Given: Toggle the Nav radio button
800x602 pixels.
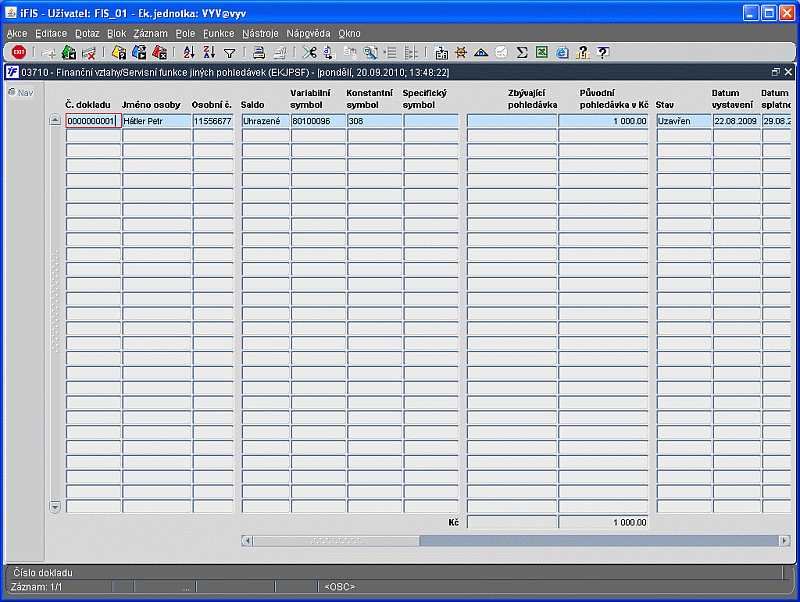Looking at the screenshot, I should pos(12,92).
